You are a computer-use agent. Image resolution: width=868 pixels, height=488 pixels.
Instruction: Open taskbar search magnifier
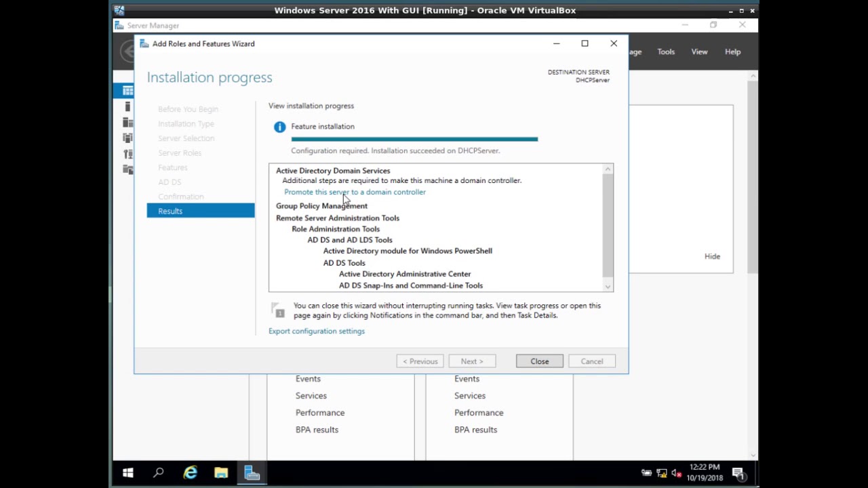159,473
